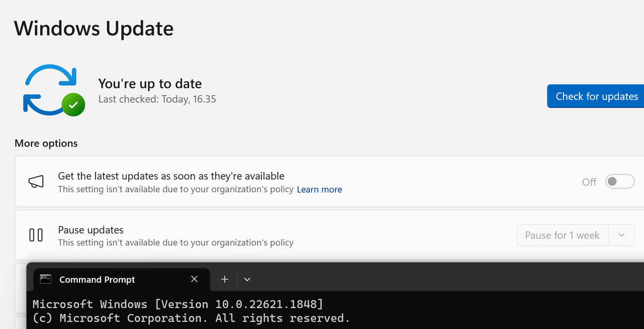Click the Pause updates row title
This screenshot has height=329, width=644.
point(91,230)
